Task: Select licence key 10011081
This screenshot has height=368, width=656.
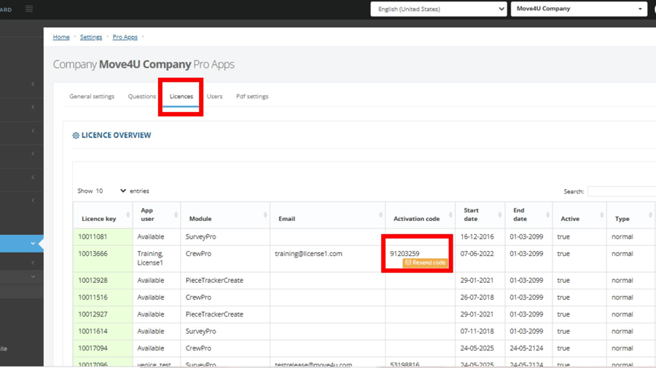Action: tap(93, 237)
